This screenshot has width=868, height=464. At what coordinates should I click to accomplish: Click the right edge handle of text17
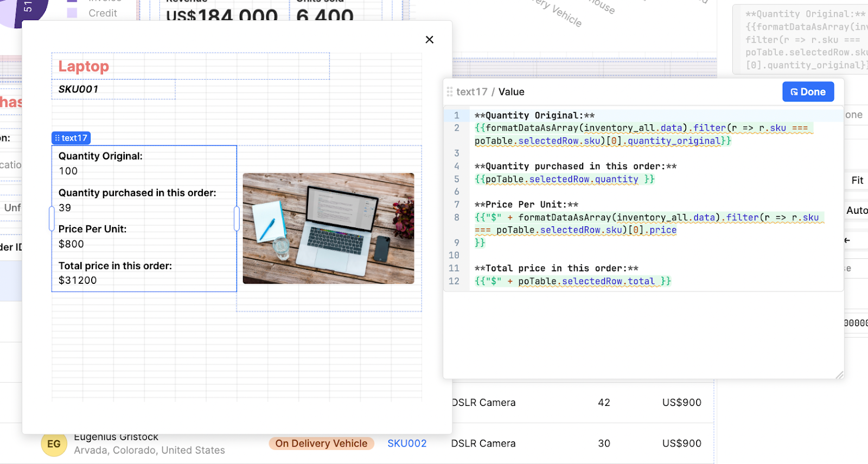237,218
